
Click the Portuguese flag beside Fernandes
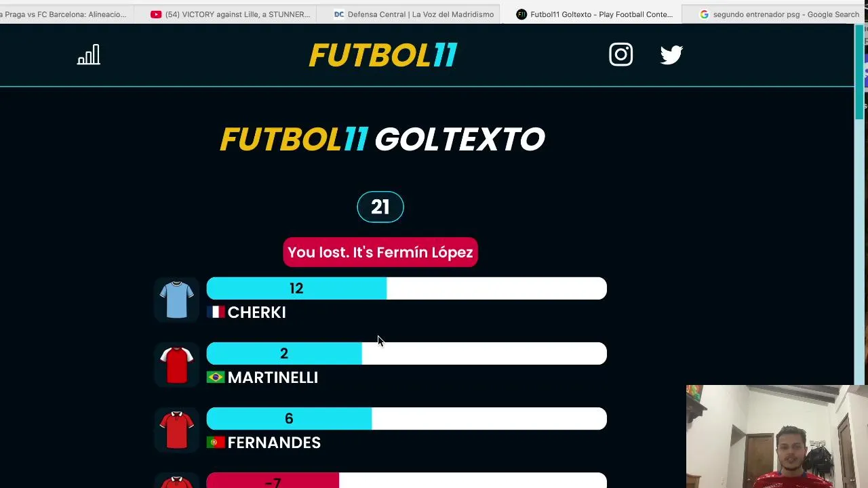click(x=216, y=443)
